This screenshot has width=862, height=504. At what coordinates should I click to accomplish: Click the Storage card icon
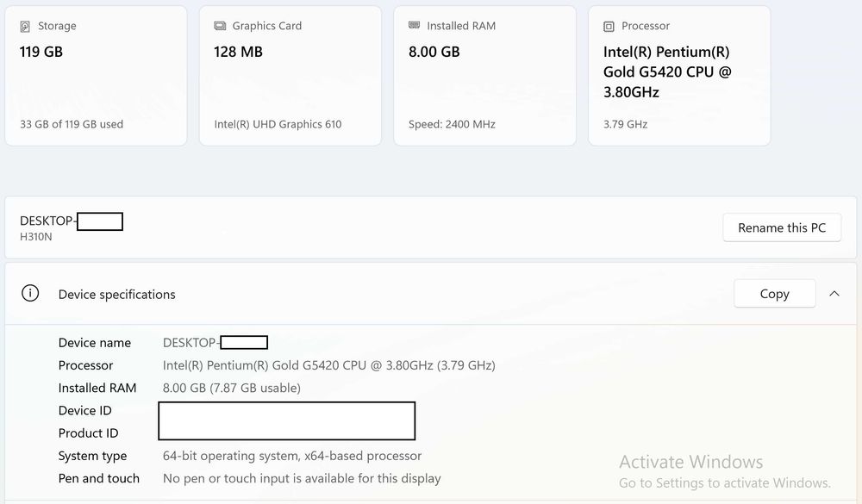click(26, 27)
